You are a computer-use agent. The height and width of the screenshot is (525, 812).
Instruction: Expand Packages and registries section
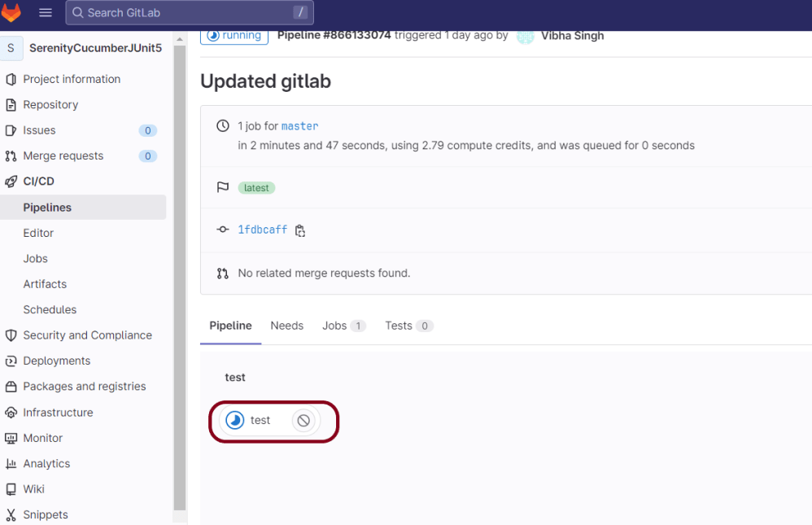click(84, 387)
